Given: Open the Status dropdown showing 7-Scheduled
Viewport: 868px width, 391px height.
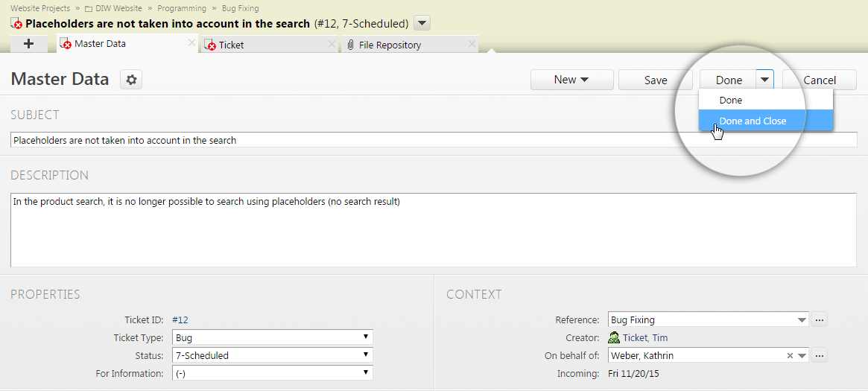Looking at the screenshot, I should coord(273,355).
